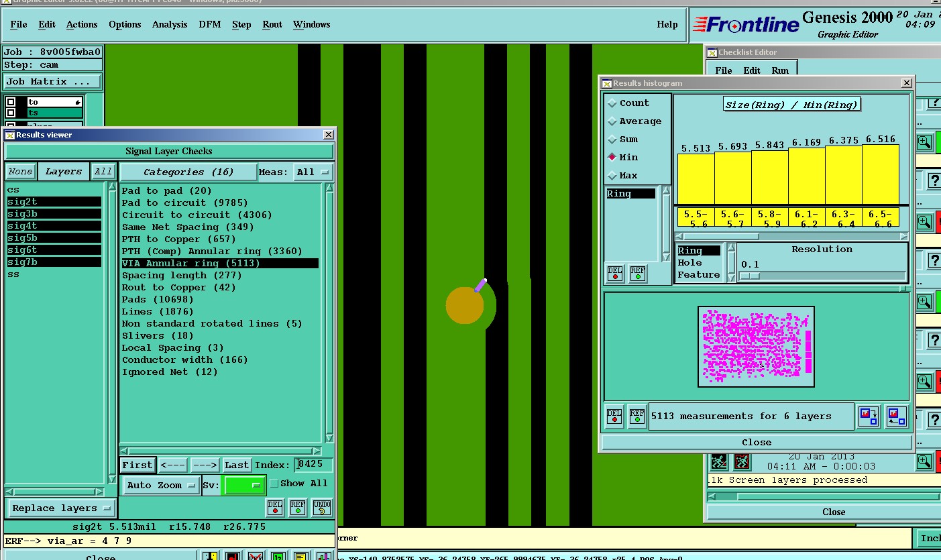Open the Replace layers dropdown

[x=62, y=508]
